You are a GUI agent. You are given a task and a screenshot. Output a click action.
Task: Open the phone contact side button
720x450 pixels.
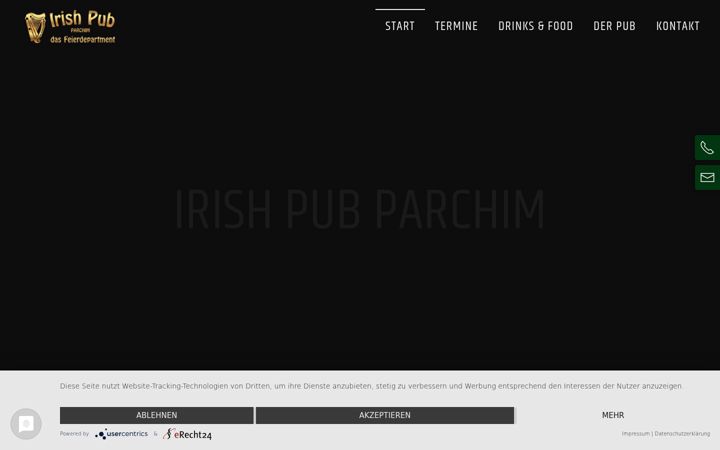[707, 148]
